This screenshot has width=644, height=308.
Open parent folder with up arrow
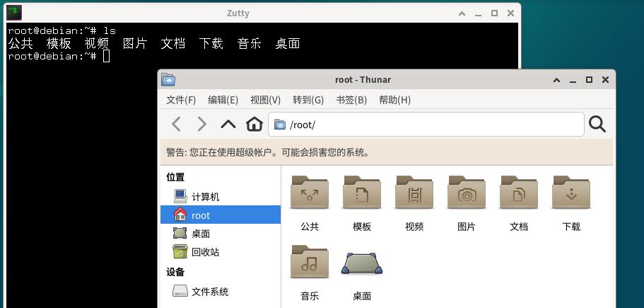click(x=228, y=124)
